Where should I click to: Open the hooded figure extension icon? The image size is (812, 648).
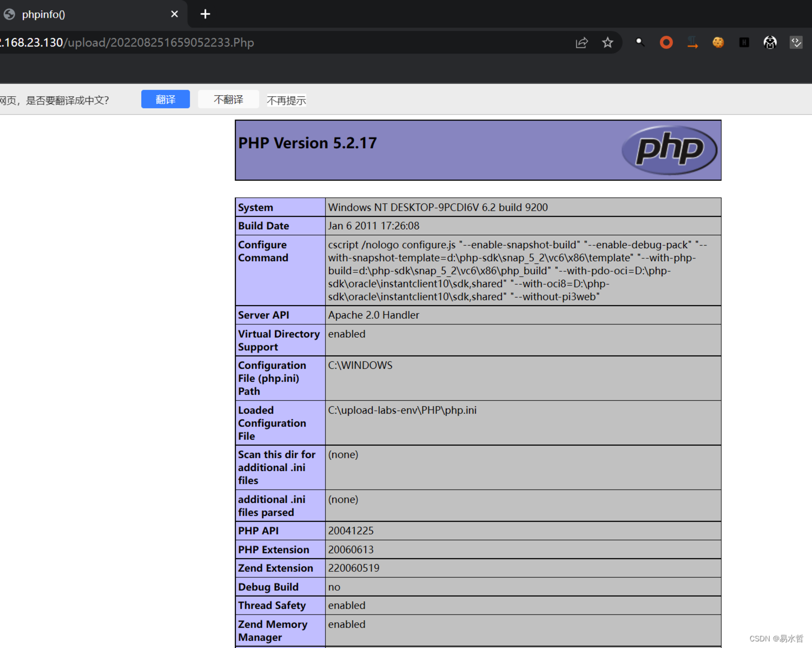pyautogui.click(x=770, y=43)
